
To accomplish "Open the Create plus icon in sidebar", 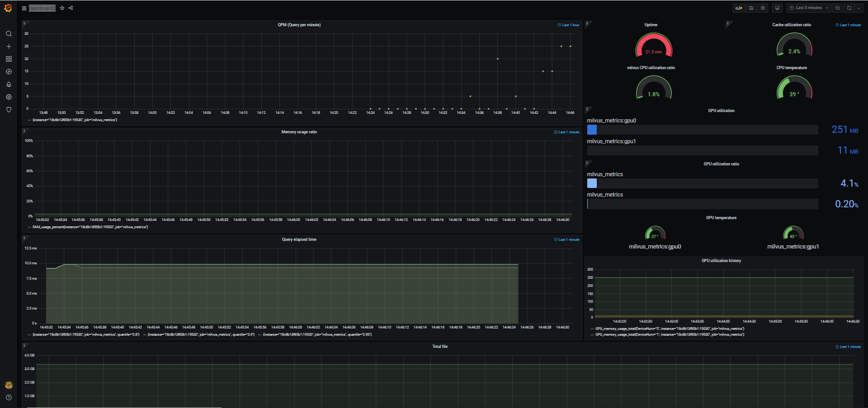I will click(9, 47).
